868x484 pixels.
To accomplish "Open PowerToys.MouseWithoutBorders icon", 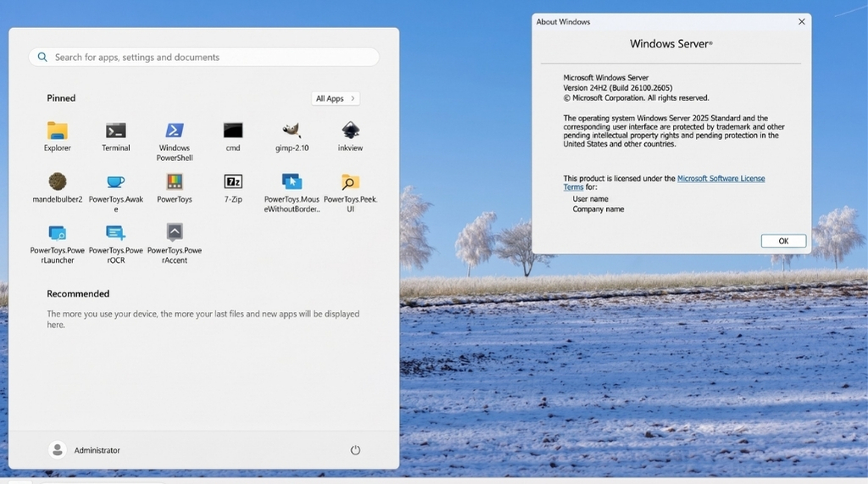I will point(292,181).
